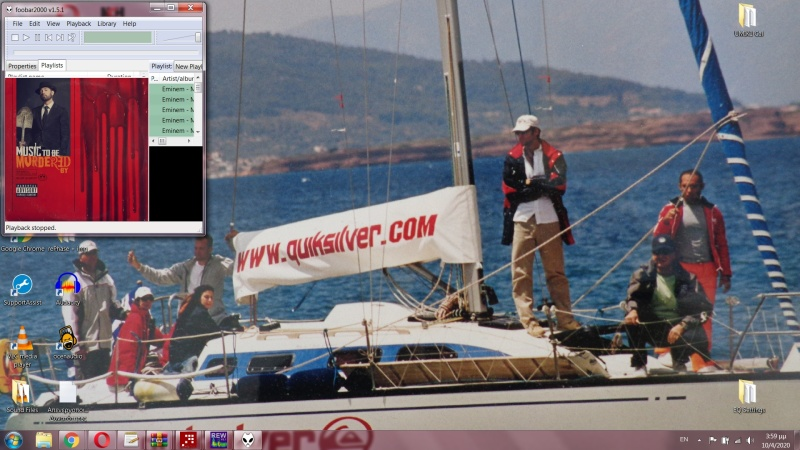Maximize the foobar2000 window
Screen dimensions: 800x450
(x=171, y=7)
